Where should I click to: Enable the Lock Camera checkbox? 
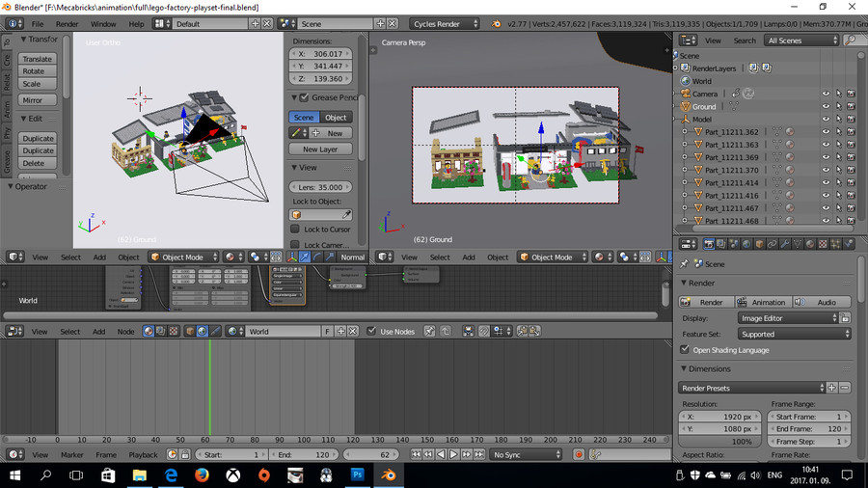point(295,244)
